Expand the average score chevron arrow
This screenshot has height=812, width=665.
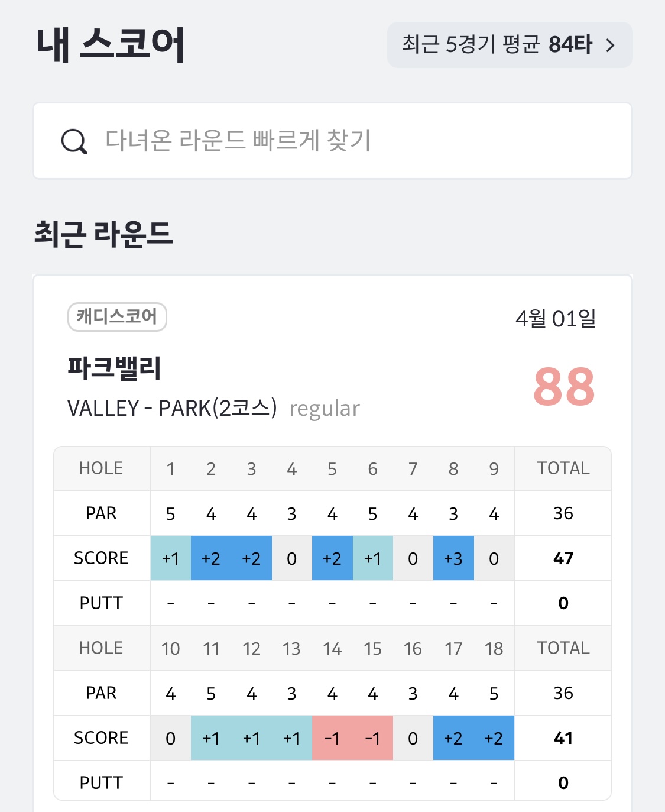pyautogui.click(x=611, y=46)
